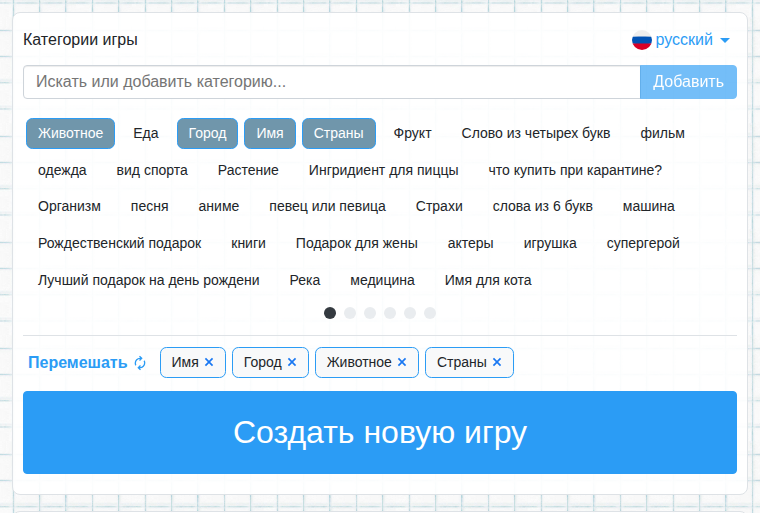
Task: Click the Перемешать shuffle link
Action: point(78,363)
